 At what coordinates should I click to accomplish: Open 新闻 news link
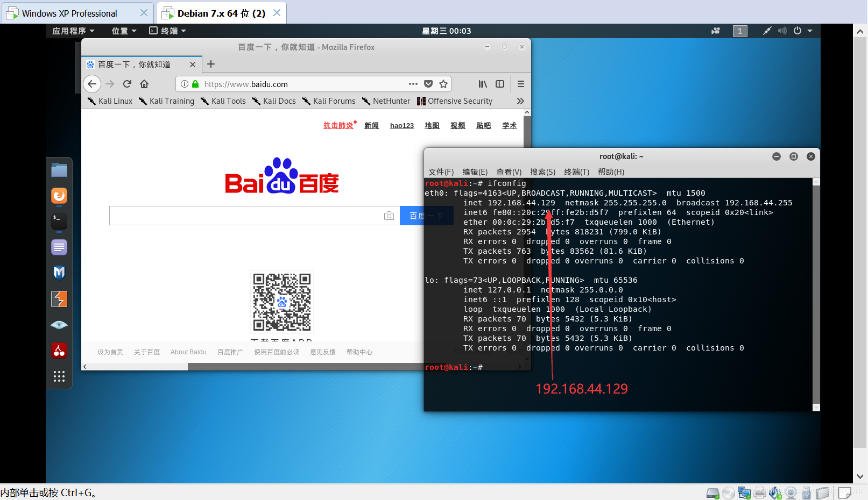pyautogui.click(x=371, y=125)
